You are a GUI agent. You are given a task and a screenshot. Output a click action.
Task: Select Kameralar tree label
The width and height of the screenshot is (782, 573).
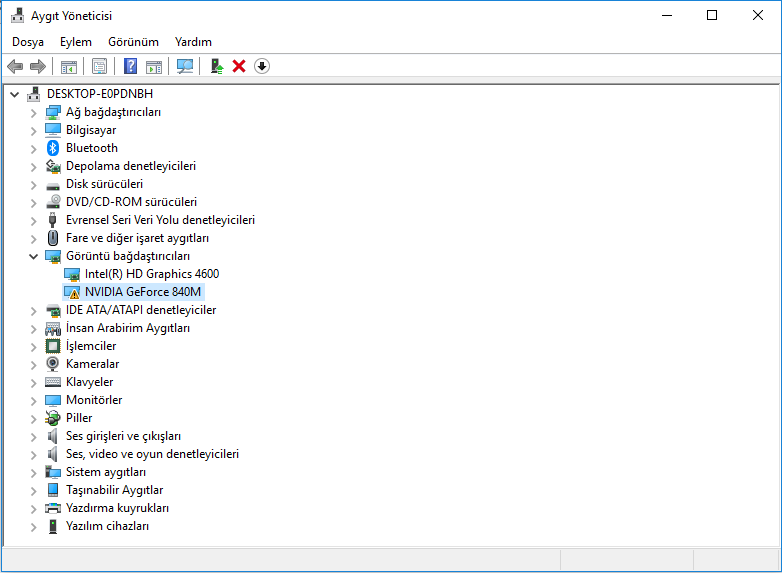92,364
